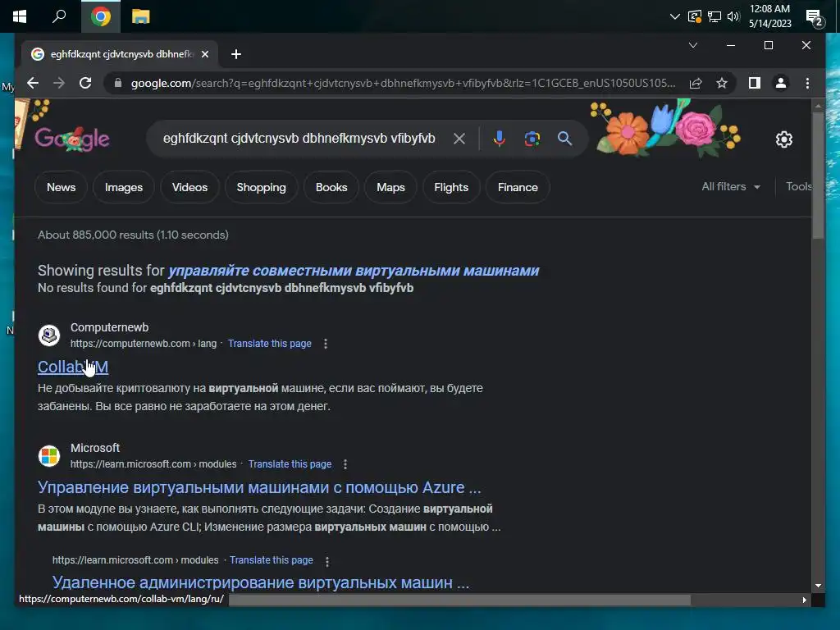The width and height of the screenshot is (840, 630).
Task: Bookmark this page with the star
Action: coord(722,83)
